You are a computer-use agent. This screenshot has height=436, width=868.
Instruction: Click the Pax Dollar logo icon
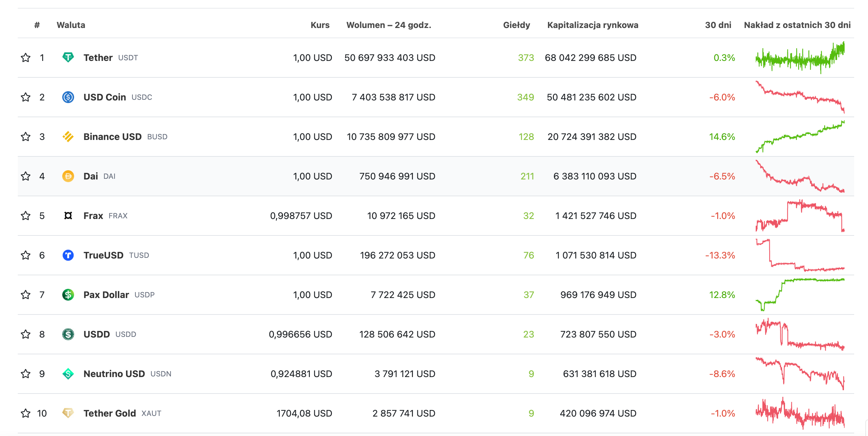tap(68, 294)
